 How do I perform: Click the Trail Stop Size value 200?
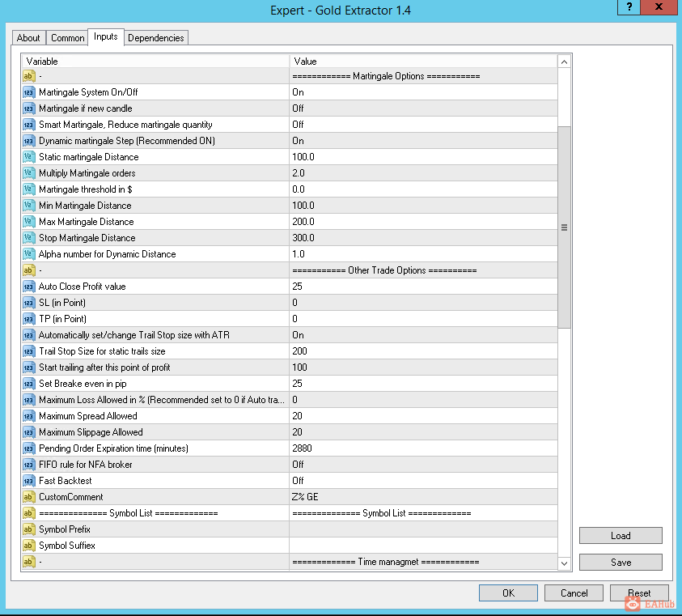pyautogui.click(x=423, y=351)
